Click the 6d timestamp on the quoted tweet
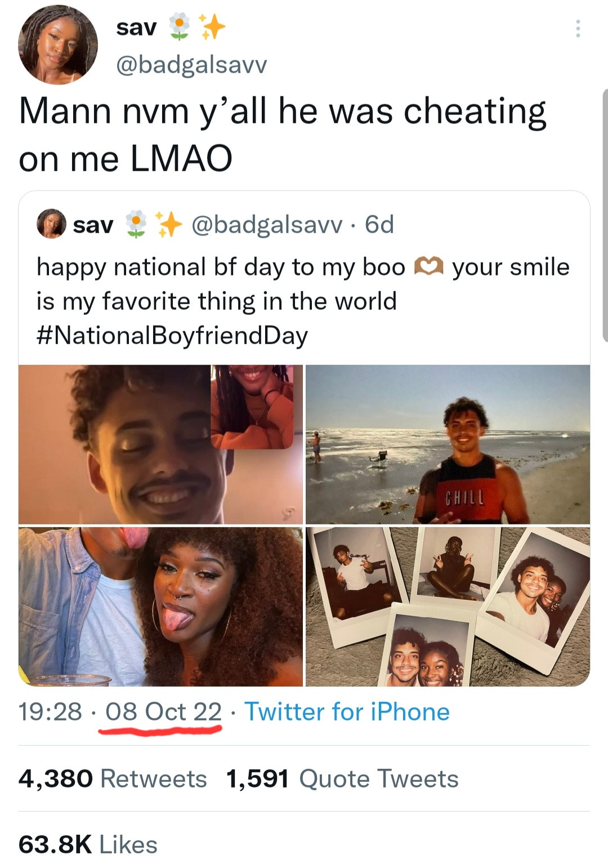 379,225
